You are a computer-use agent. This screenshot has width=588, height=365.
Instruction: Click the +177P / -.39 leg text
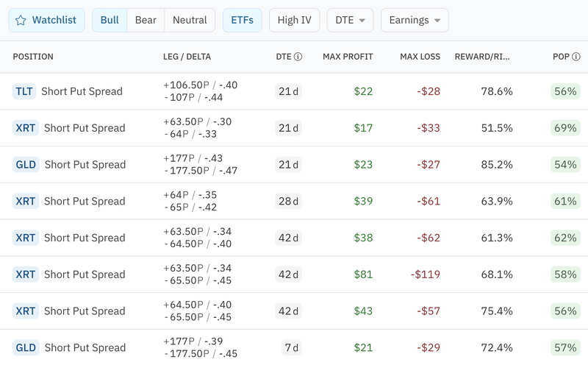pos(193,341)
